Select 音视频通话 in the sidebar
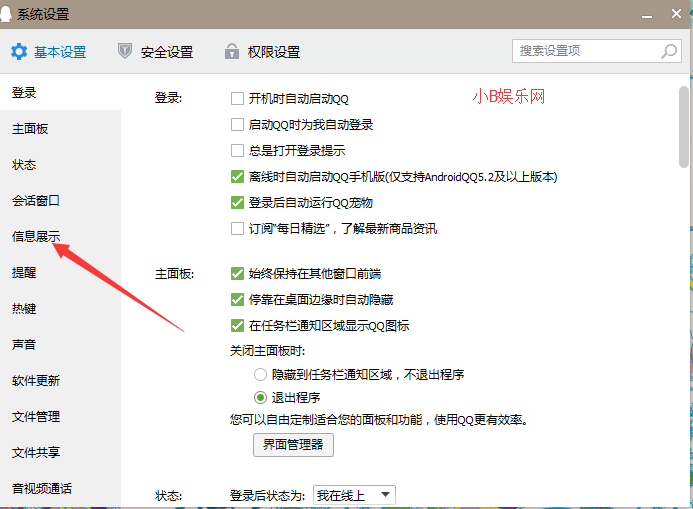 (x=60, y=489)
